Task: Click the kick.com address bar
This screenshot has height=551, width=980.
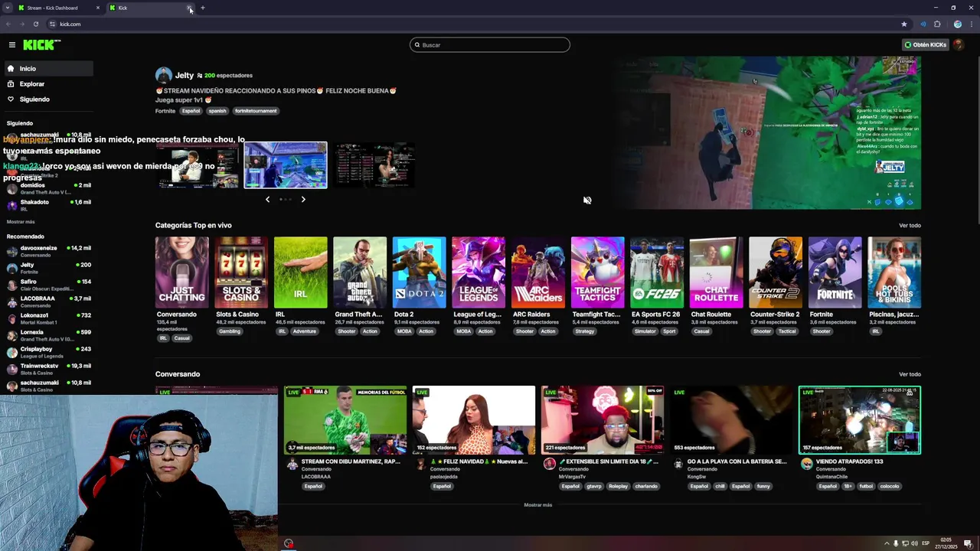Action: coord(475,24)
